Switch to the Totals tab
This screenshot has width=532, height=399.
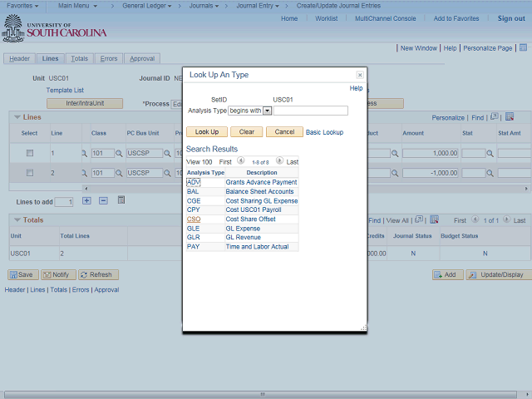point(80,58)
